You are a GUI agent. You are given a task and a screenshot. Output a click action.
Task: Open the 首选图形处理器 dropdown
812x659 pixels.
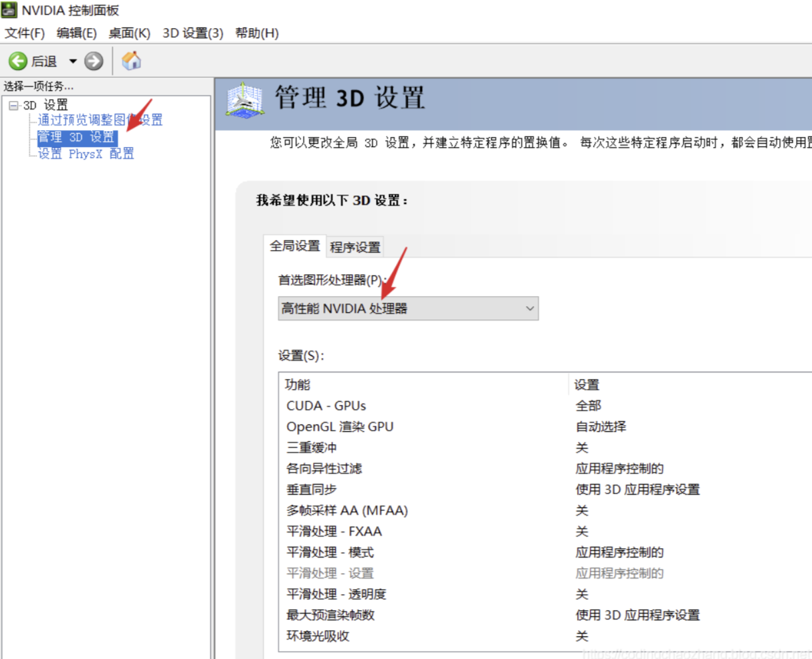coord(408,309)
